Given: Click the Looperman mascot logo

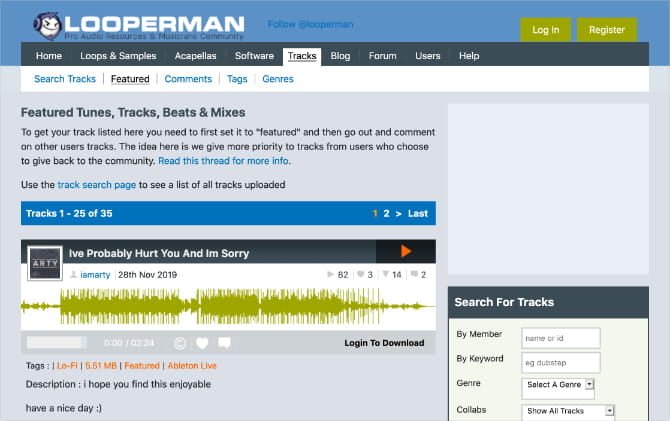Looking at the screenshot, I should pyautogui.click(x=47, y=25).
